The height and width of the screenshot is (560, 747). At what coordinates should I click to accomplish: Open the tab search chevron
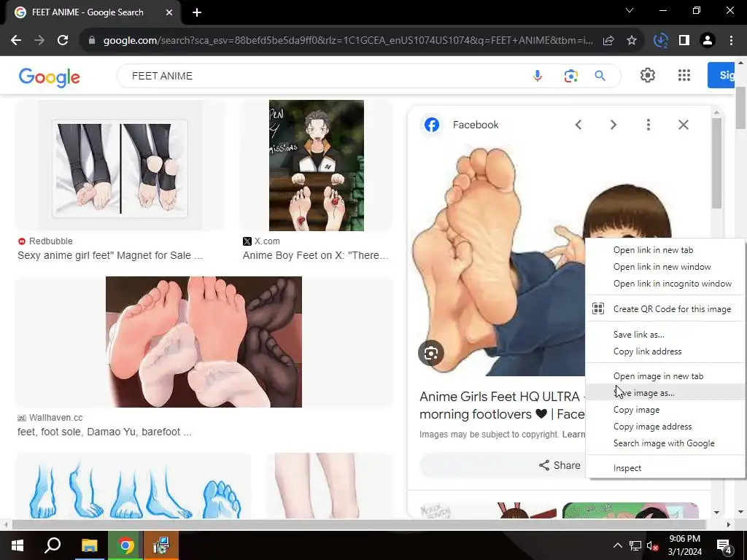click(630, 10)
